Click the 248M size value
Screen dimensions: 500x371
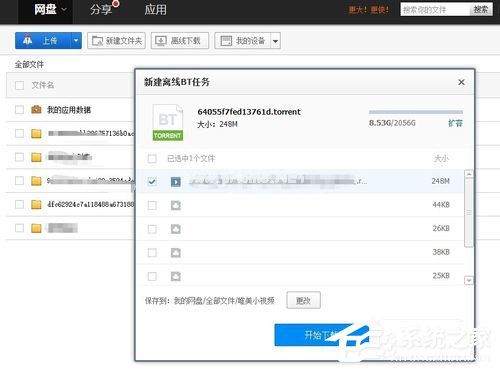click(x=440, y=181)
